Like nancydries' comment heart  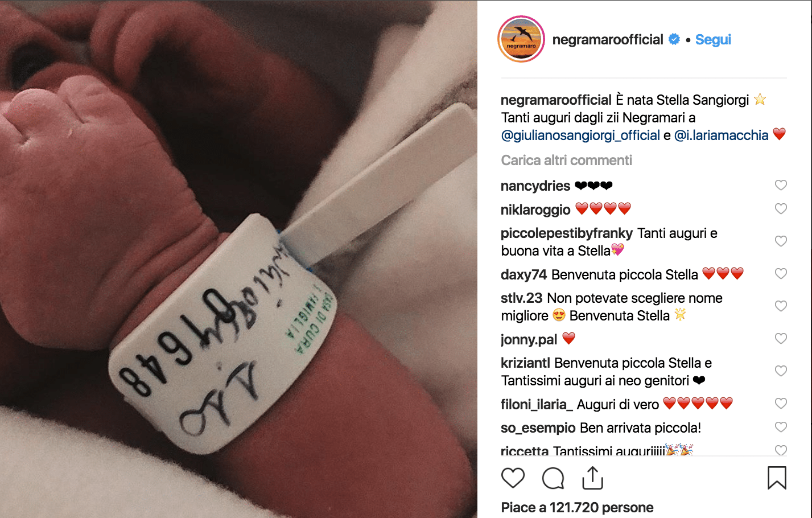click(x=781, y=185)
